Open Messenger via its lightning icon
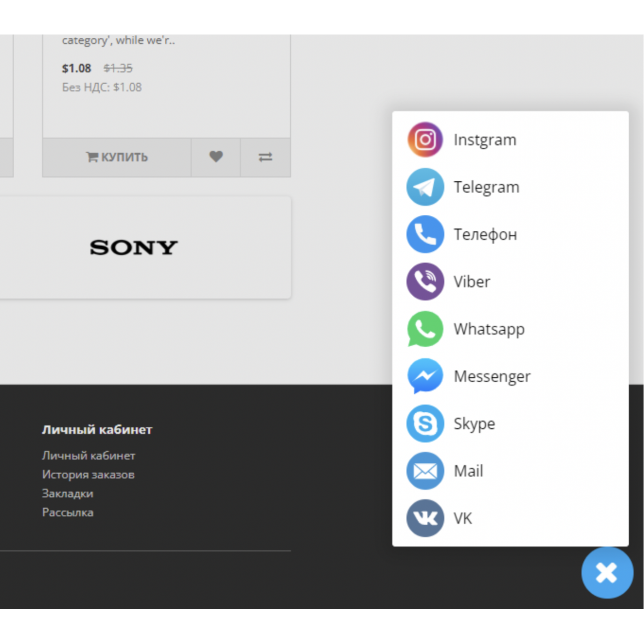 pos(425,376)
